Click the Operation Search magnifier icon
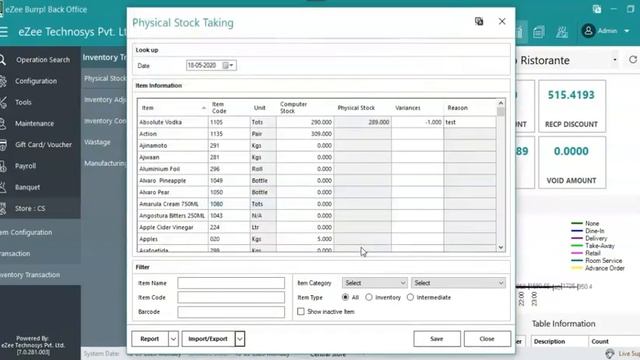This screenshot has width=640, height=360. point(3,60)
